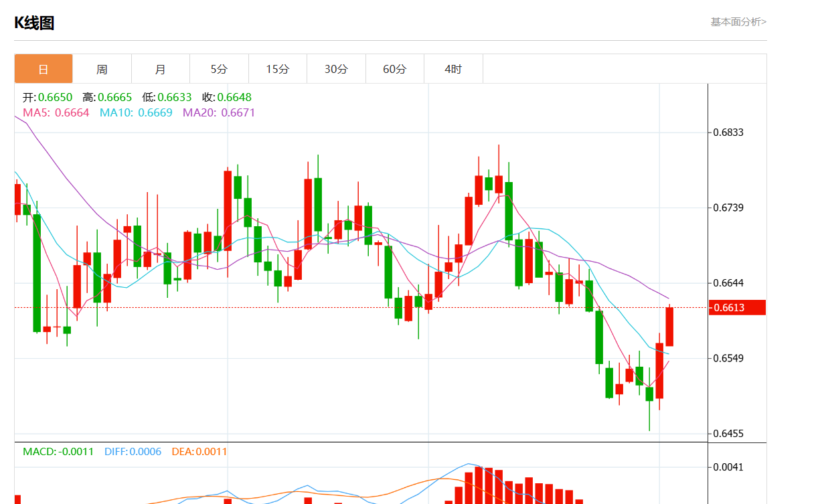Click the 0.6833 price axis label
The height and width of the screenshot is (504, 818).
click(x=730, y=133)
